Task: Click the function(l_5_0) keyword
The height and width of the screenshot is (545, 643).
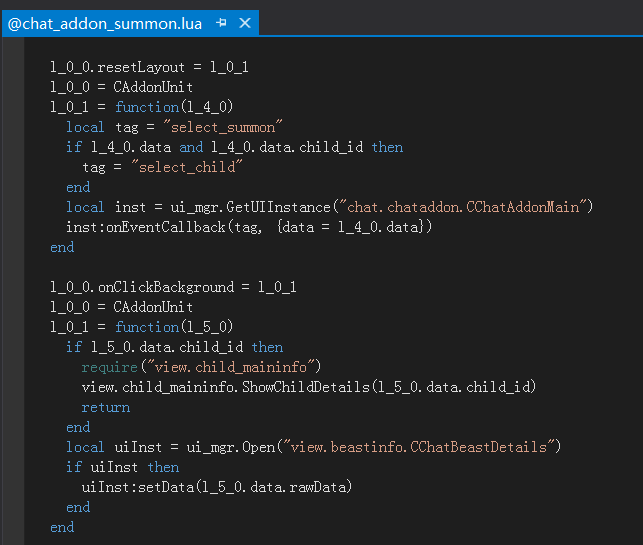Action: [147, 327]
